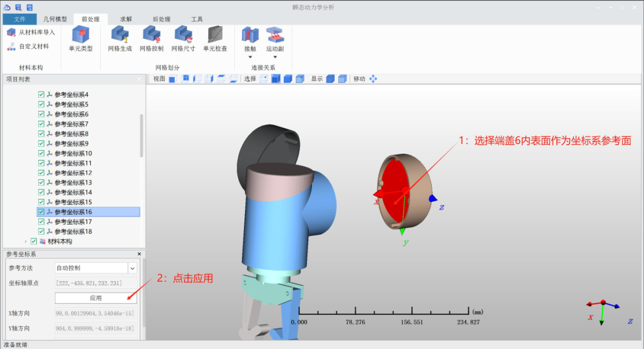This screenshot has height=349, width=644.
Task: Switch to the 工具 tab
Action: (x=197, y=19)
